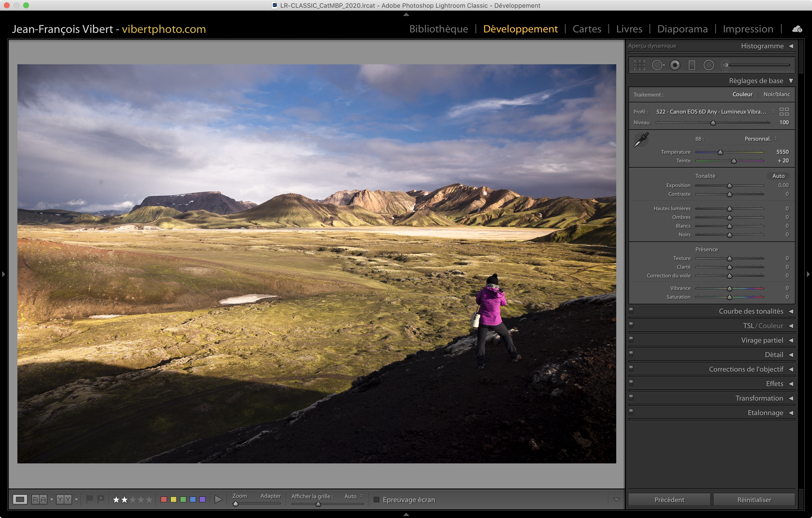Image resolution: width=812 pixels, height=518 pixels.
Task: Open the profile browser grid icon
Action: click(784, 112)
